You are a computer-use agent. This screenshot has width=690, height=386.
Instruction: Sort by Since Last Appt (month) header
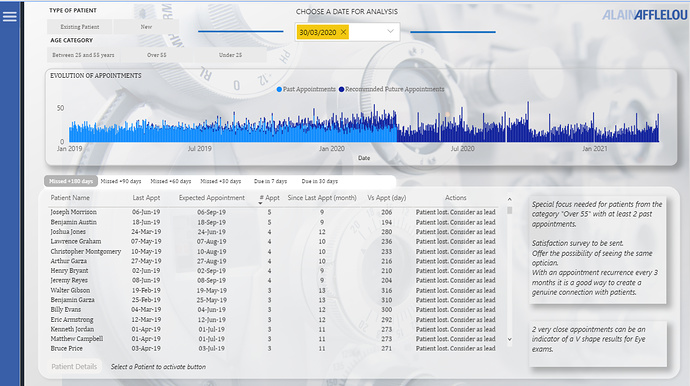pyautogui.click(x=322, y=198)
